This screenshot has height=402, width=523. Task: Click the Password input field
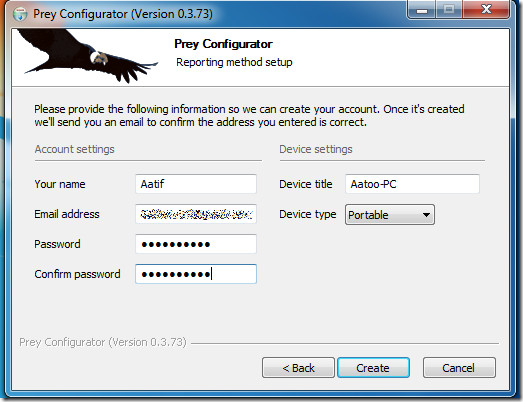(x=196, y=244)
